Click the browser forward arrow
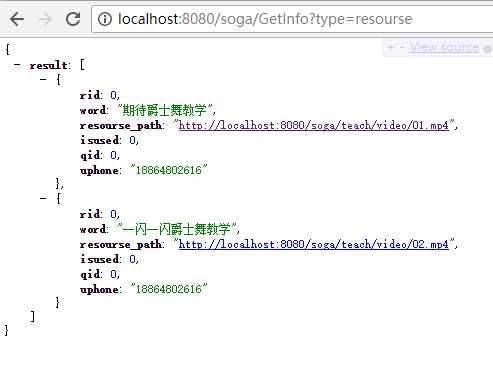The height and width of the screenshot is (380, 493). click(x=45, y=19)
